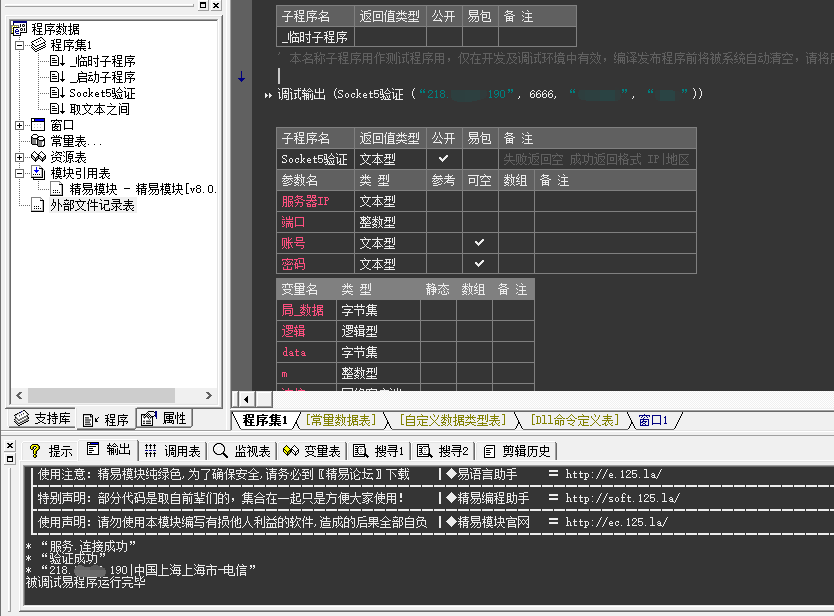Viewport: 834px width, 616px height.
Task: Select the _启动子程序 subroutine icon
Action: 57,77
